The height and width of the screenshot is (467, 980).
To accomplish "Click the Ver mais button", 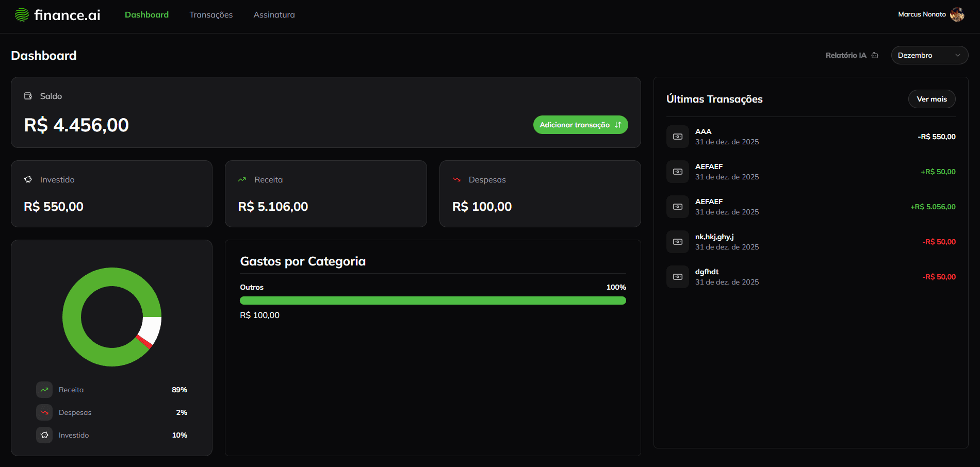I will pyautogui.click(x=932, y=99).
